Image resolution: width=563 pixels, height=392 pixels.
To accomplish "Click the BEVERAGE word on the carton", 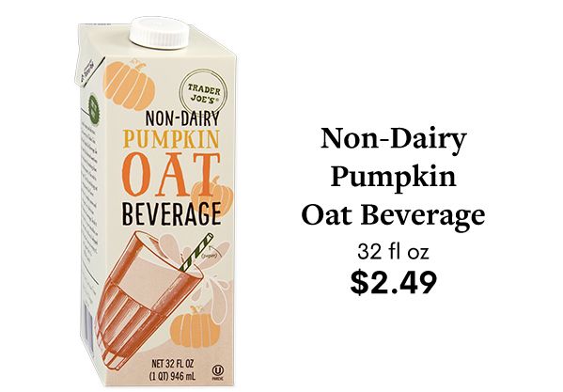I will pyautogui.click(x=171, y=213).
